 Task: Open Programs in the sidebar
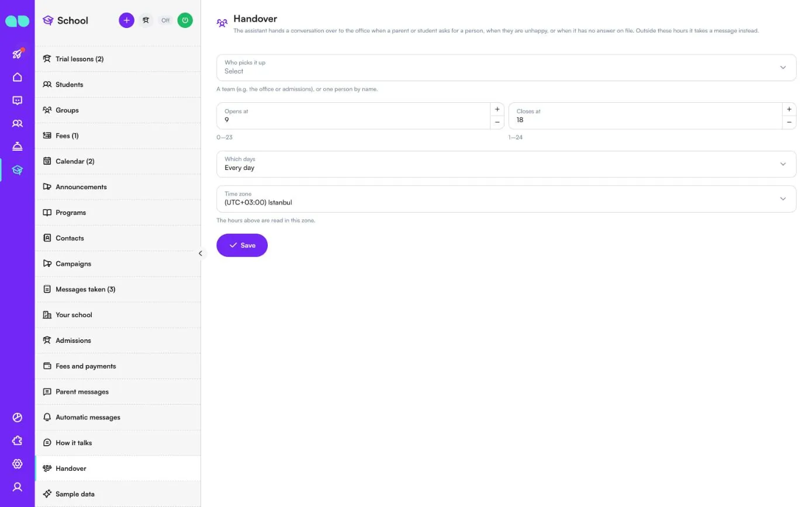pyautogui.click(x=118, y=213)
